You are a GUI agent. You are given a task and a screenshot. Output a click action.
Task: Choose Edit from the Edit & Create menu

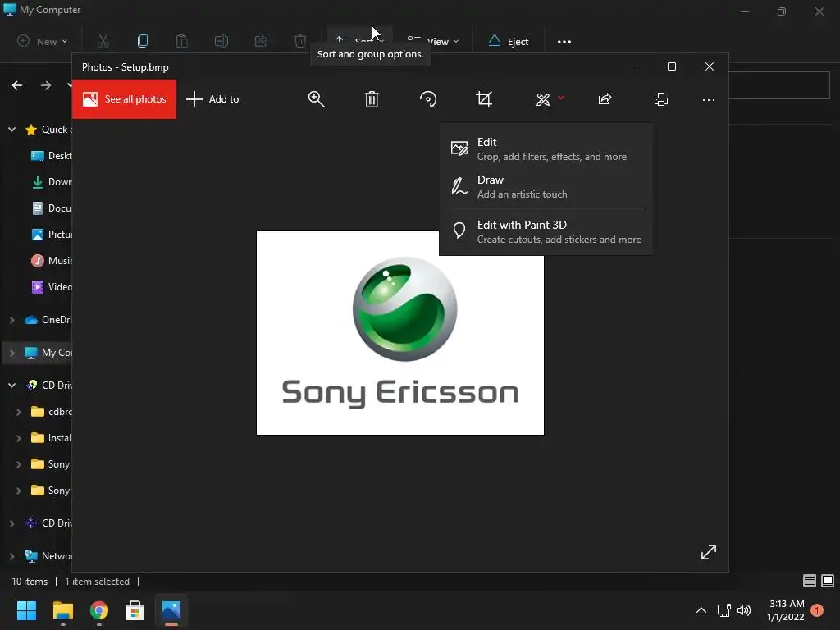(546, 148)
